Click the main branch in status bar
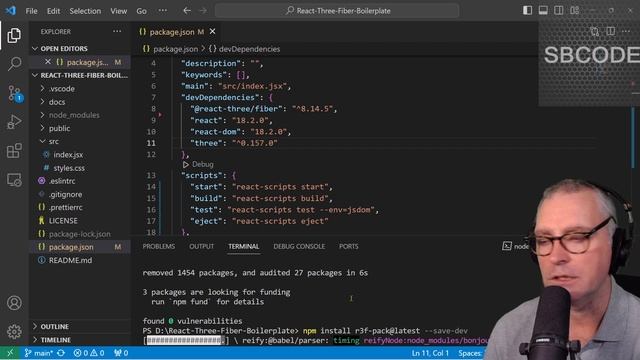The height and width of the screenshot is (360, 640). 39,353
